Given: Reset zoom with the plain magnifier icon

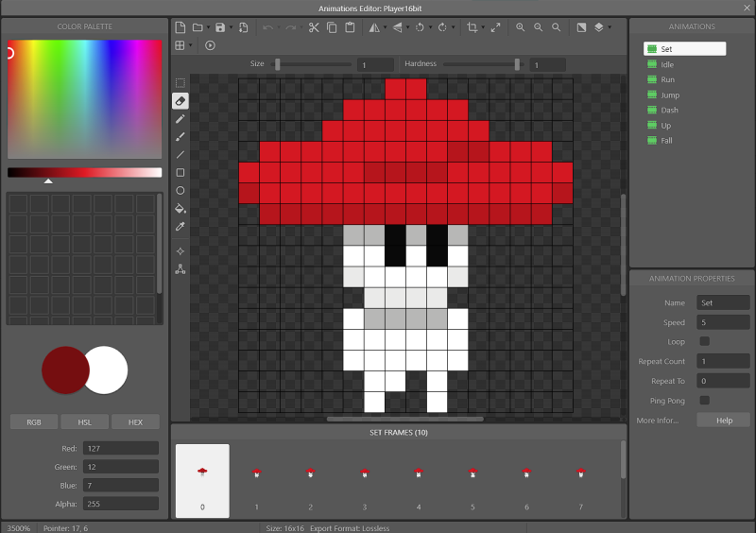Looking at the screenshot, I should [557, 27].
